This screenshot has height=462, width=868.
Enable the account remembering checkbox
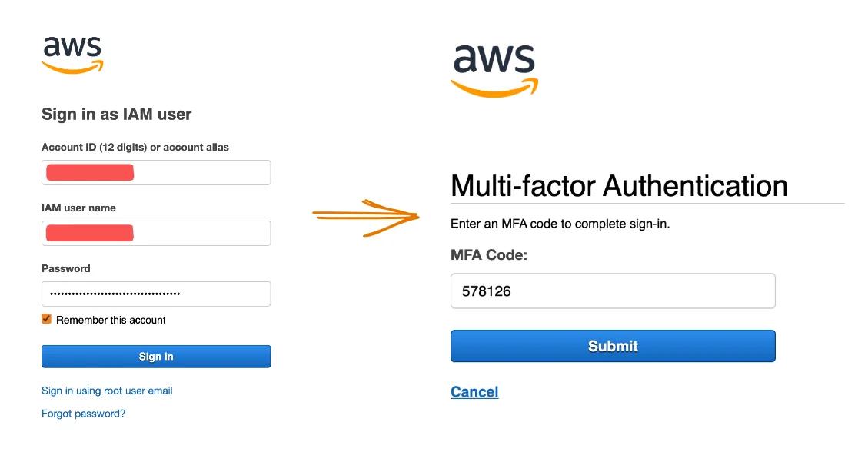46,318
